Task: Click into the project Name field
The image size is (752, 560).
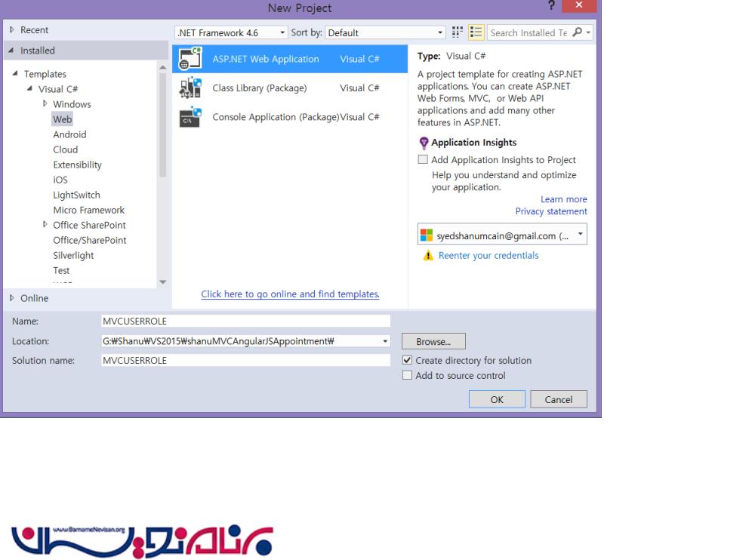Action: [x=245, y=321]
